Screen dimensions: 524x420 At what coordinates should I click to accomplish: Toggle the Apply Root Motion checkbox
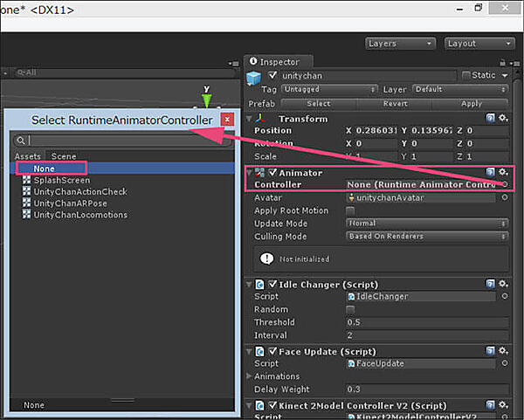coord(351,211)
